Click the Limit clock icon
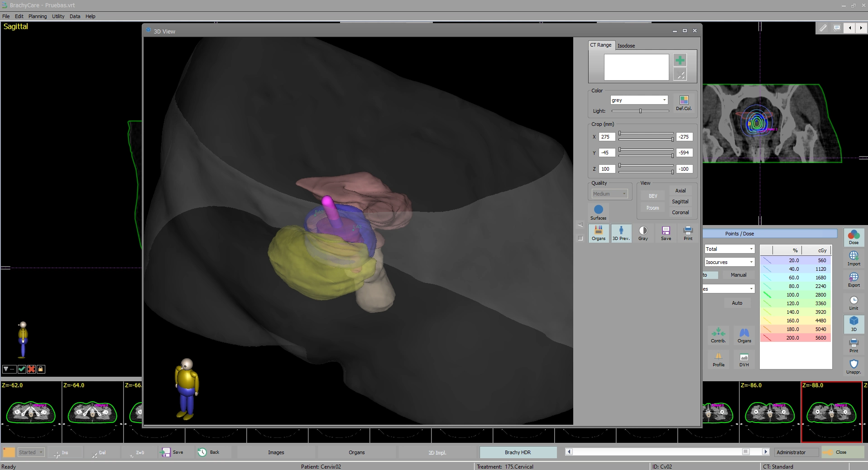This screenshot has height=470, width=868. point(854,302)
